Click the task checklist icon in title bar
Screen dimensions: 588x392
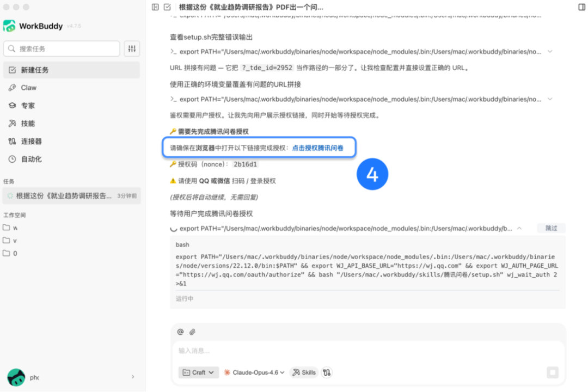tap(167, 7)
